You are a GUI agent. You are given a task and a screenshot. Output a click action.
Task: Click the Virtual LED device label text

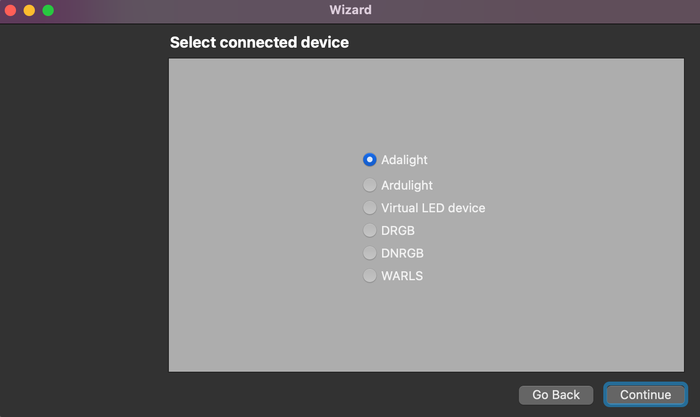pos(433,208)
